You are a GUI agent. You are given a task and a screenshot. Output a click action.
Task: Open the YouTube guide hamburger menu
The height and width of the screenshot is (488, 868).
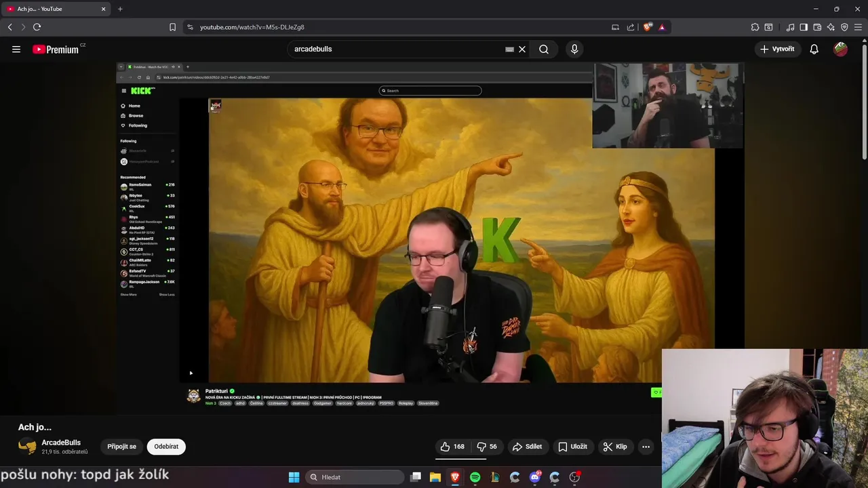click(x=16, y=49)
